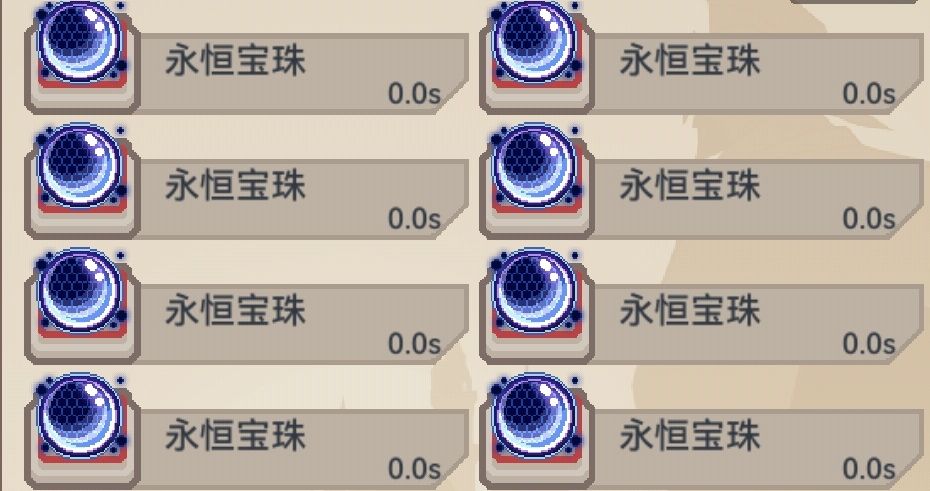The width and height of the screenshot is (930, 491).
Task: Click 永恒宝珠 label in first row, left column
Action: pos(235,60)
